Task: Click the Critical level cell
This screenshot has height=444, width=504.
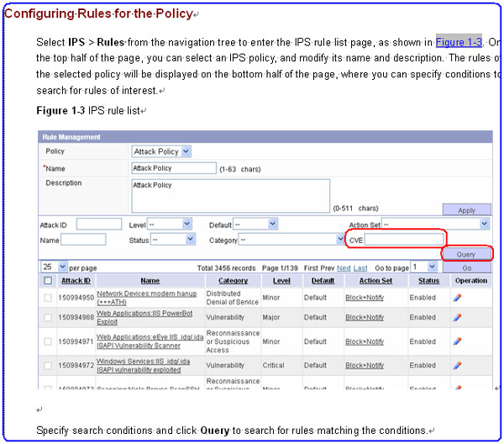Action: tap(273, 366)
